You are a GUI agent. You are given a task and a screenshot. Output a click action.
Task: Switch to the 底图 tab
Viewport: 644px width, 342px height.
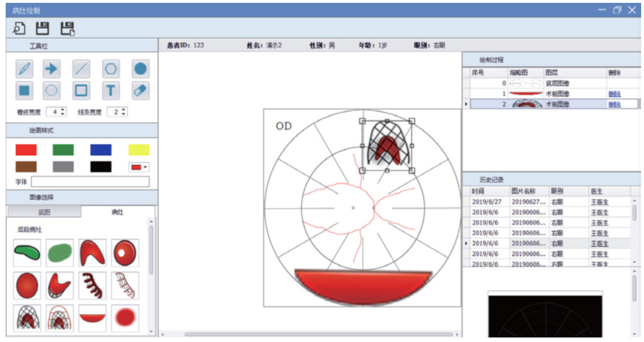44,212
